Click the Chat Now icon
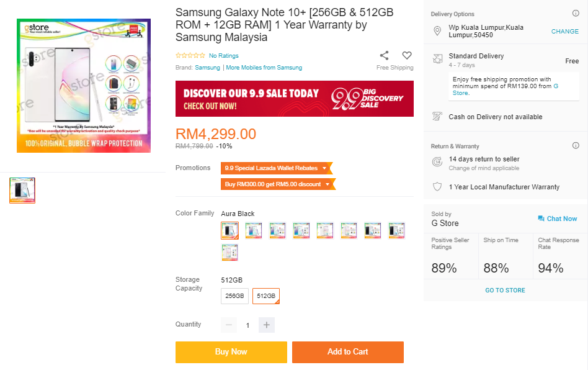Screen dimensions: 588x370 (x=541, y=219)
